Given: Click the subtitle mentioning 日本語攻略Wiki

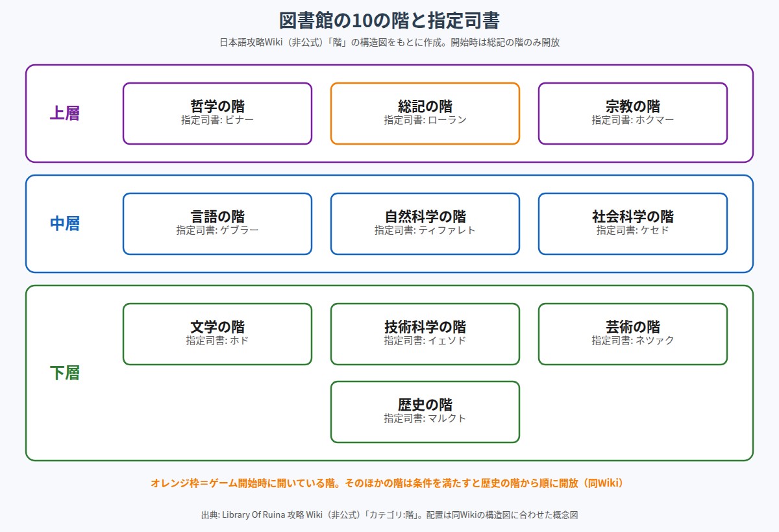Looking at the screenshot, I should click(x=389, y=43).
